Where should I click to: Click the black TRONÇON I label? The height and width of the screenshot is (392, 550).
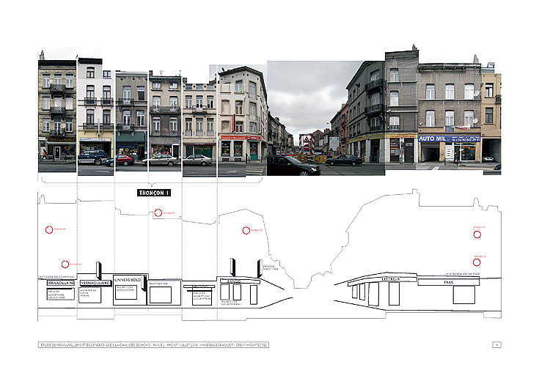(x=154, y=193)
